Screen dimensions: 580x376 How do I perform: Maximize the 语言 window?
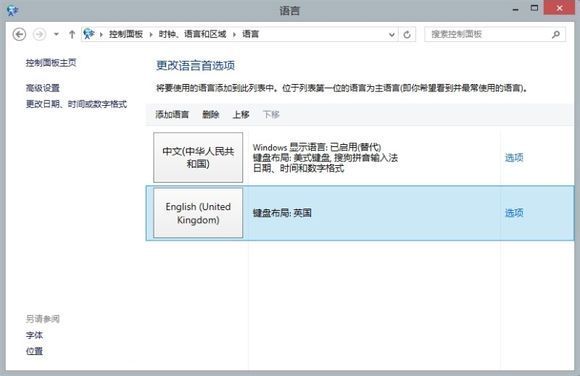[x=534, y=8]
